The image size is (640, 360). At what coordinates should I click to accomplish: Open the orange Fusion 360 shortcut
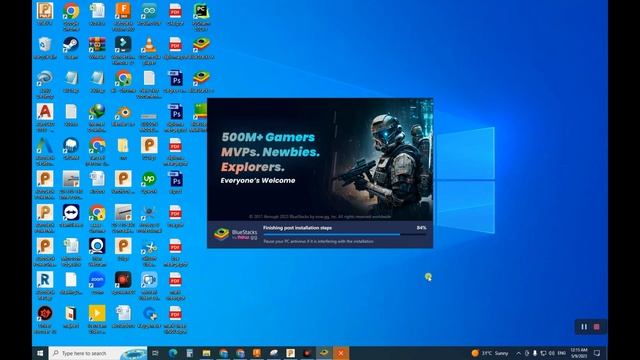(123, 17)
